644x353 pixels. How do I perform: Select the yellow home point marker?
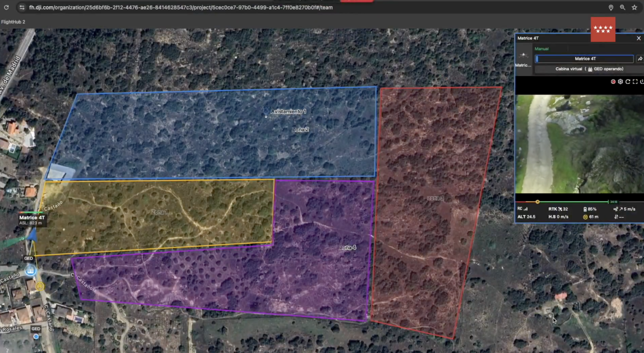point(39,286)
